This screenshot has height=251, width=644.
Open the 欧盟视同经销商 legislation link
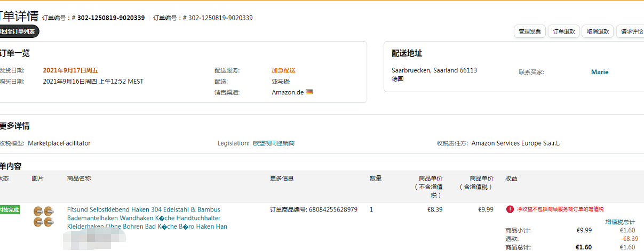click(x=273, y=143)
